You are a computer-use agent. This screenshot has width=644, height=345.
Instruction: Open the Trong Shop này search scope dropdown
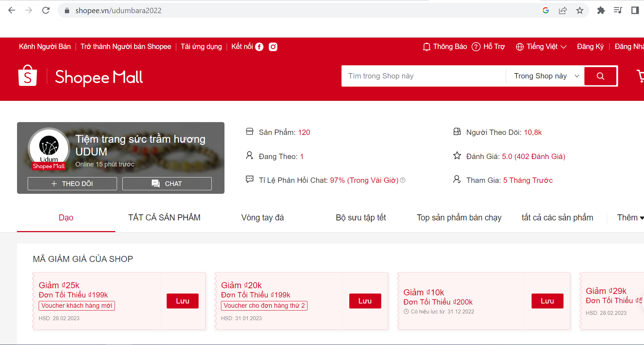[546, 76]
